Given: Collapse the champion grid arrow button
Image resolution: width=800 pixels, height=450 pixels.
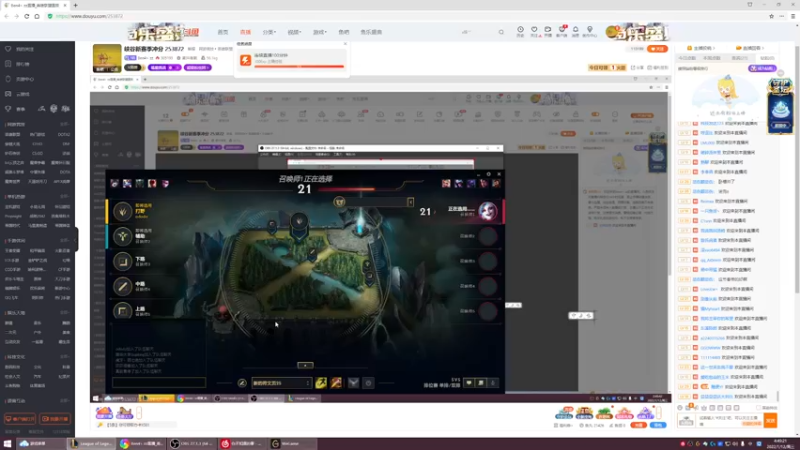Looking at the screenshot, I should click(305, 365).
